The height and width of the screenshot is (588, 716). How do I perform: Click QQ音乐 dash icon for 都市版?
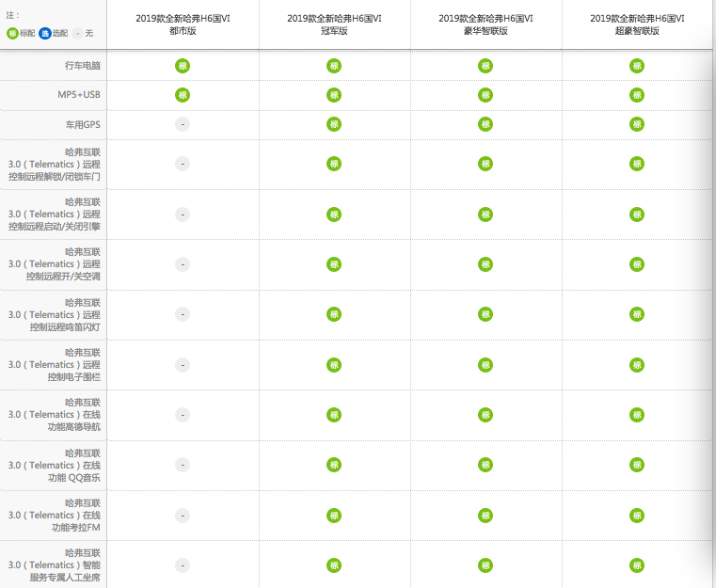pos(183,465)
